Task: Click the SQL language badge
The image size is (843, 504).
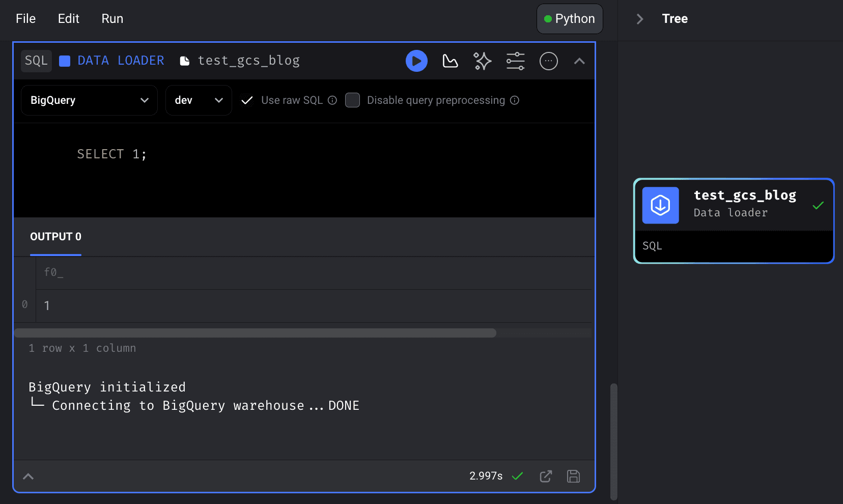Action: (x=36, y=61)
